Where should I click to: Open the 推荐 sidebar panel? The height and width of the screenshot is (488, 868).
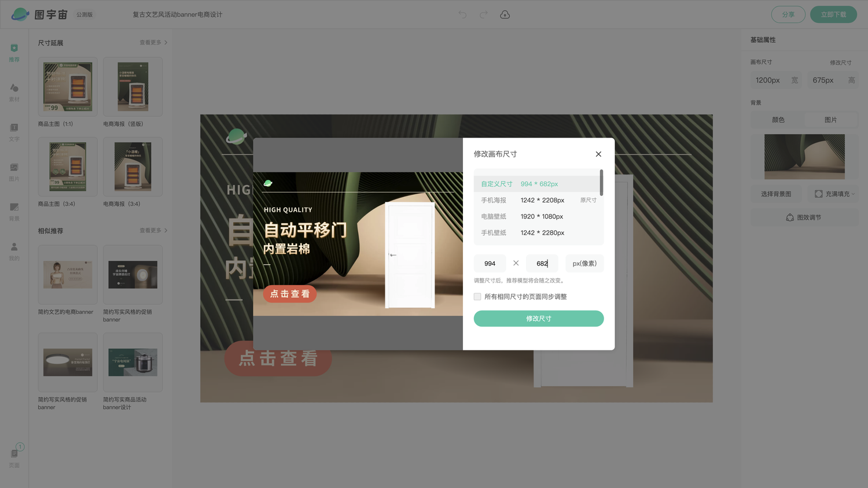pyautogui.click(x=14, y=52)
